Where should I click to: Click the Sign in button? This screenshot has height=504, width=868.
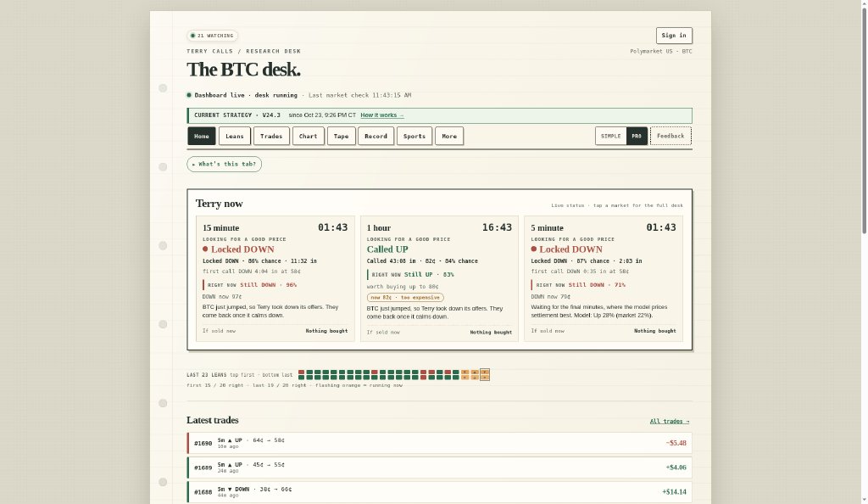click(x=674, y=36)
